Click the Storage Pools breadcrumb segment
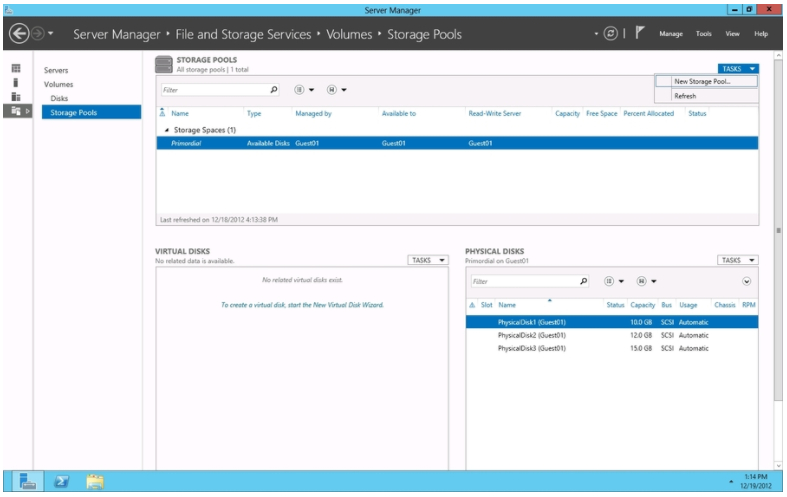 coord(424,34)
